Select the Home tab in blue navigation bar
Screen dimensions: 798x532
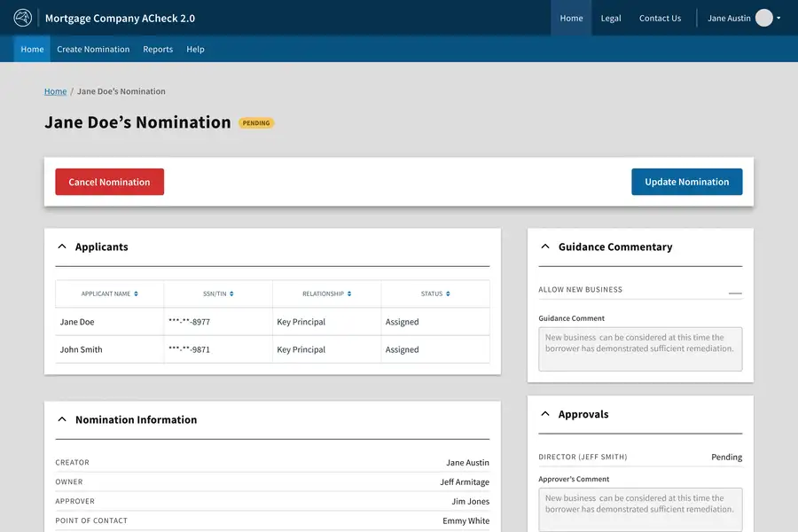(32, 49)
